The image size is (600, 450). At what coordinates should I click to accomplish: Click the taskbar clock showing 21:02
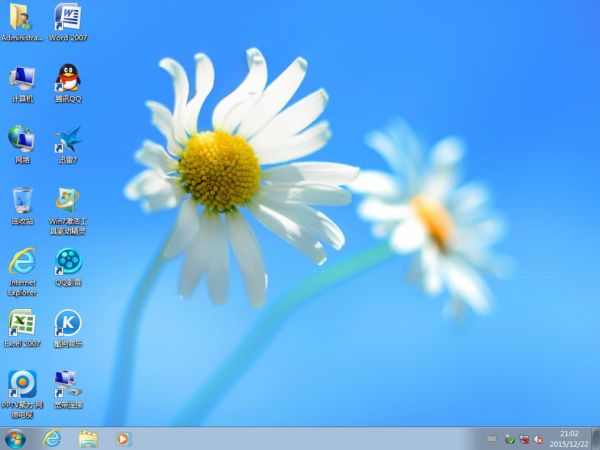coord(568,438)
